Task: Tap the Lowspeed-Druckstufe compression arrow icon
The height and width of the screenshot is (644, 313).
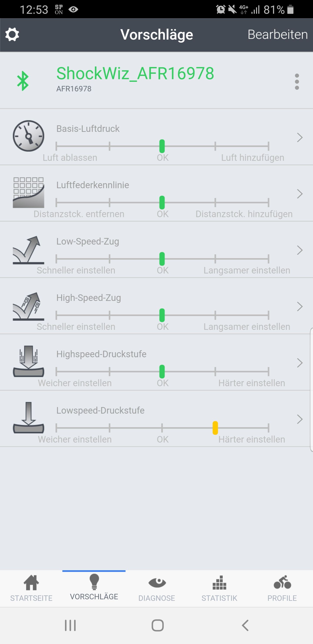Action: 28,418
